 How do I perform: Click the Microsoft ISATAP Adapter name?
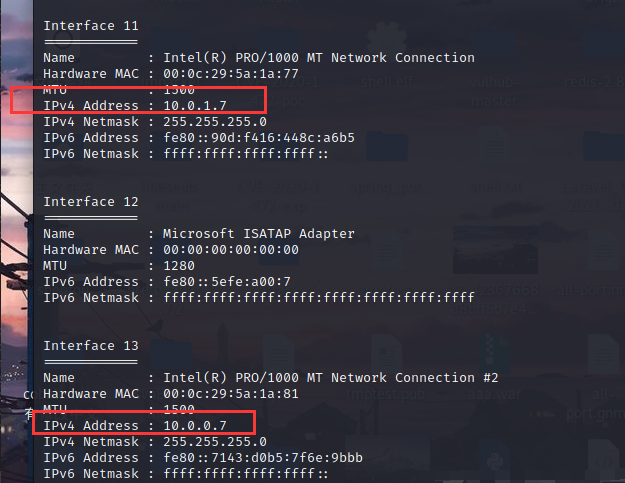259,234
